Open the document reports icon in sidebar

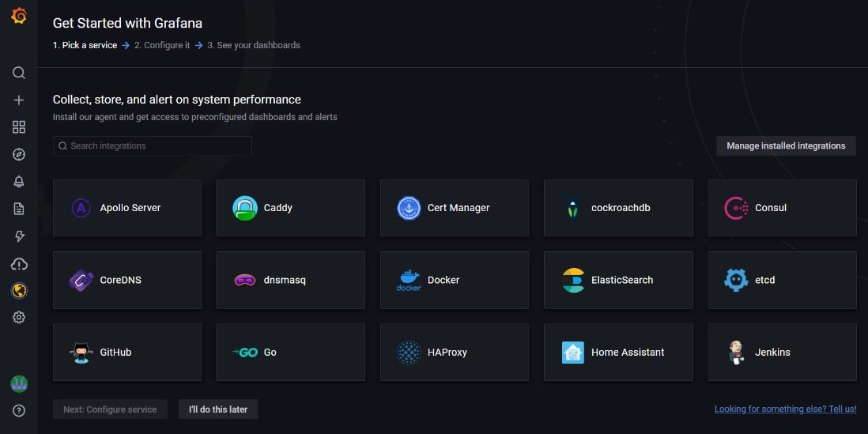[x=19, y=209]
